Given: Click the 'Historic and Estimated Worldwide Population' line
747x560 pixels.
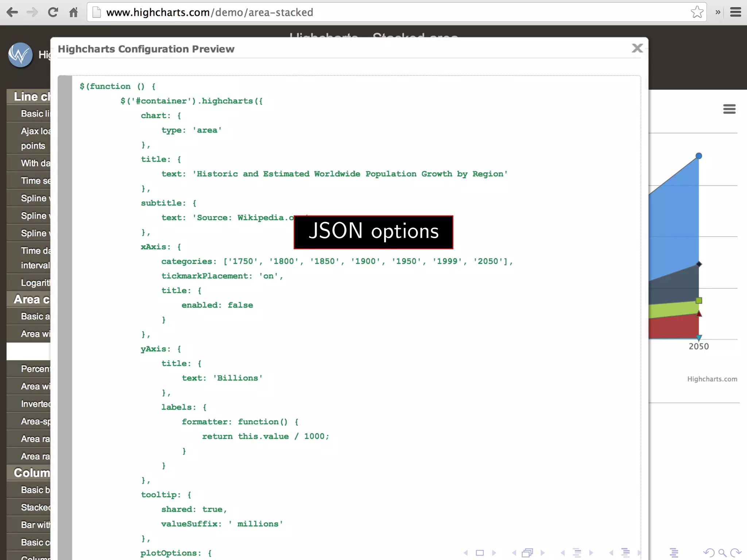Looking at the screenshot, I should [334, 174].
